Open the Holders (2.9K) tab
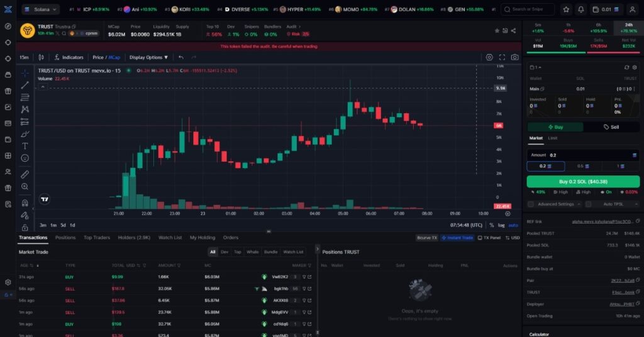Image resolution: width=644 pixels, height=337 pixels. (134, 238)
